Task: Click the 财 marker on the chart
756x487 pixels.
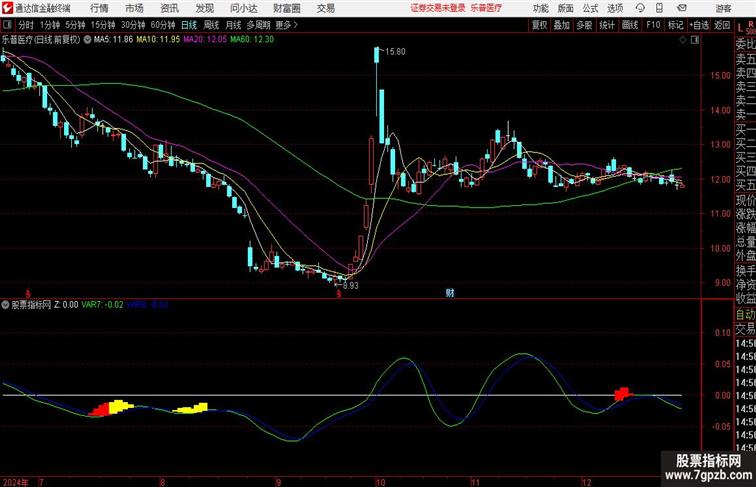Action: (450, 293)
